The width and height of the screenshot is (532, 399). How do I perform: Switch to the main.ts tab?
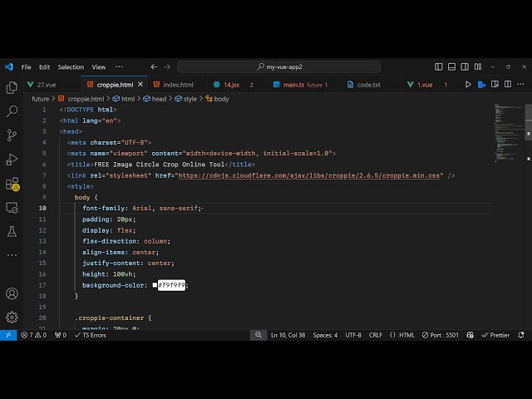tap(293, 85)
